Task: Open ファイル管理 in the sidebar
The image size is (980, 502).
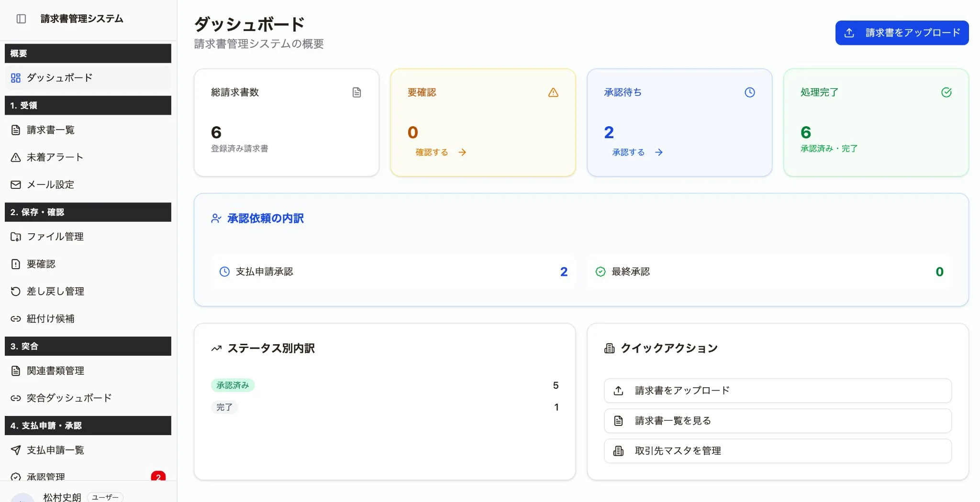Action: click(x=88, y=237)
